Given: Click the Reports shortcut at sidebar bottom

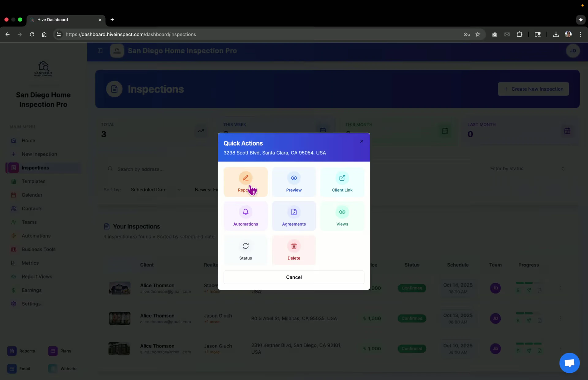Looking at the screenshot, I should (21, 351).
